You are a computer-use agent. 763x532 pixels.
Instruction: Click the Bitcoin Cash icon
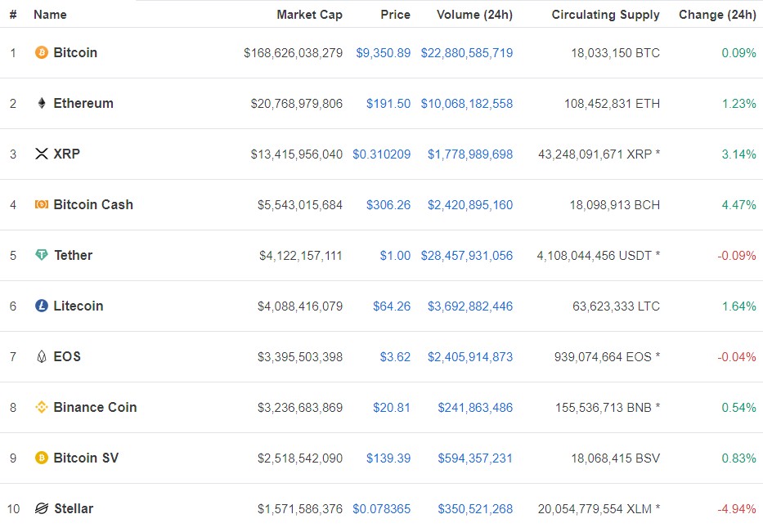click(x=42, y=204)
